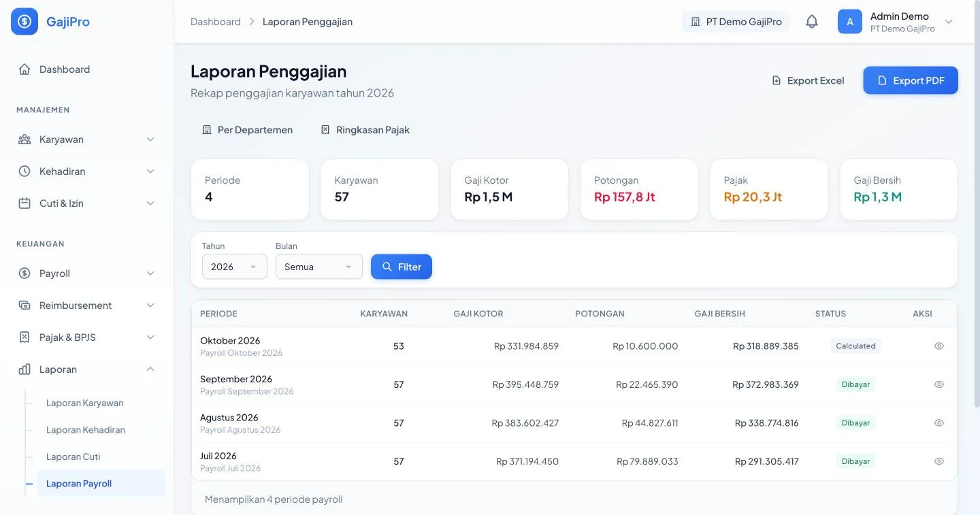Click the Dashboard home icon in sidebar
Image resolution: width=980 pixels, height=515 pixels.
pos(24,69)
